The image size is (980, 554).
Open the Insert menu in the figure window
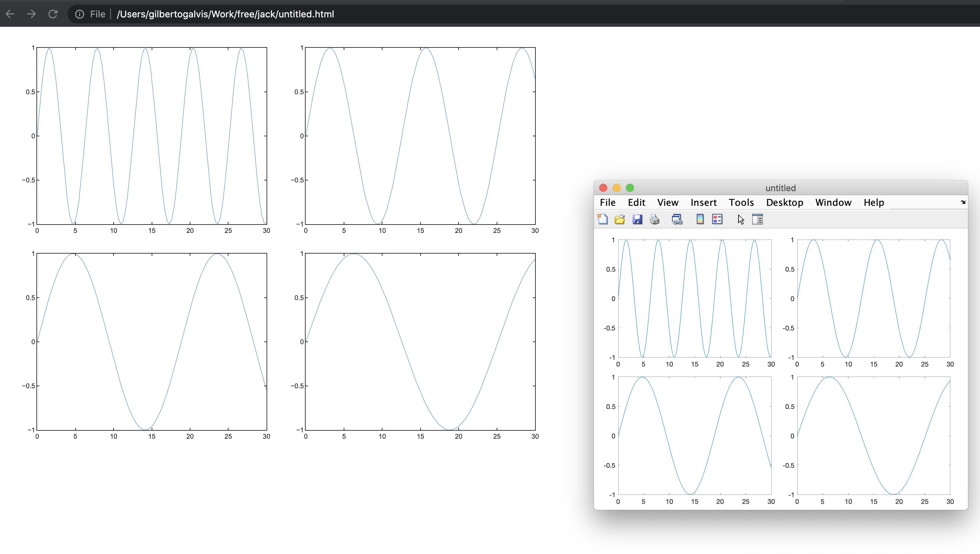703,202
